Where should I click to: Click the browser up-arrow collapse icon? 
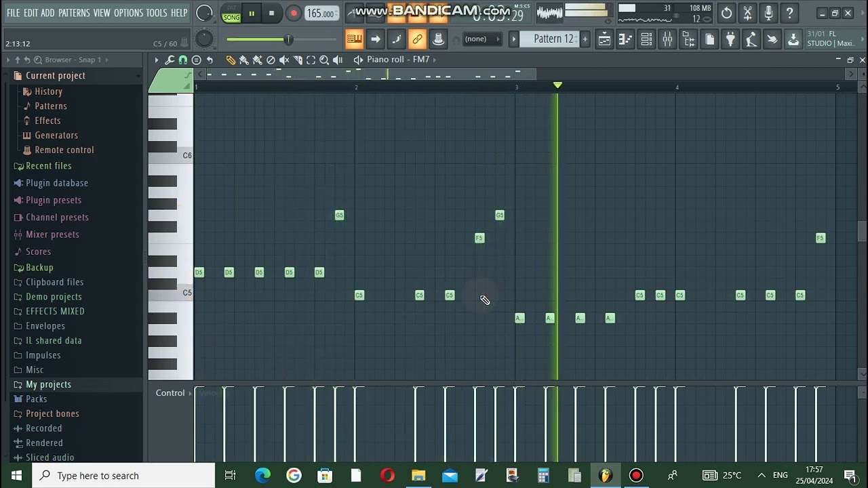pyautogui.click(x=18, y=60)
